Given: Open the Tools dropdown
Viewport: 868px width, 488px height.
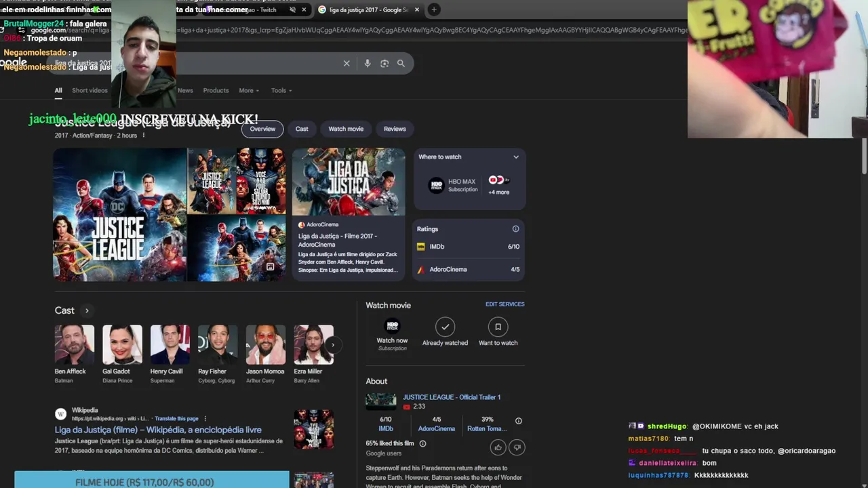Looking at the screenshot, I should [281, 90].
